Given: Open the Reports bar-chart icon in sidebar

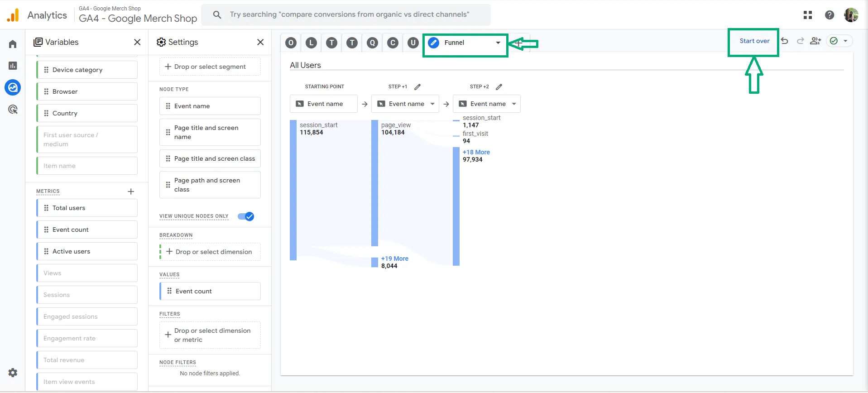Looking at the screenshot, I should [x=13, y=66].
